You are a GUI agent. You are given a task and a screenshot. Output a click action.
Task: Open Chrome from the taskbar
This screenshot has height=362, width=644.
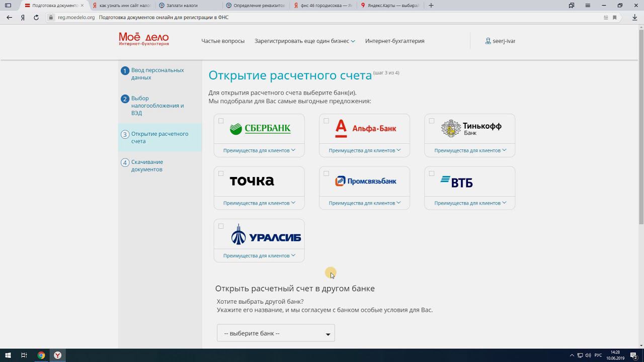point(41,355)
